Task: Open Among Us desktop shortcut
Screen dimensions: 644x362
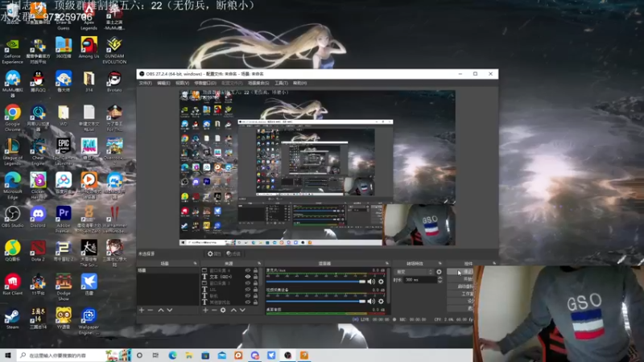Action: (x=89, y=47)
